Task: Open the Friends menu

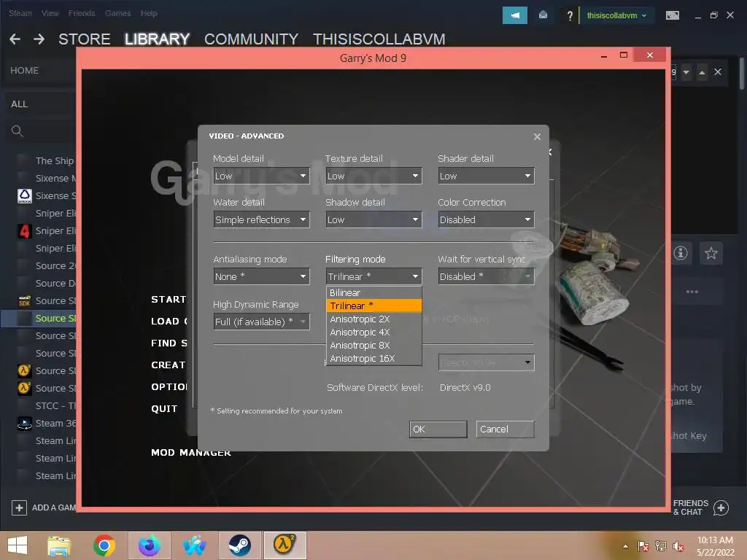Action: (82, 13)
